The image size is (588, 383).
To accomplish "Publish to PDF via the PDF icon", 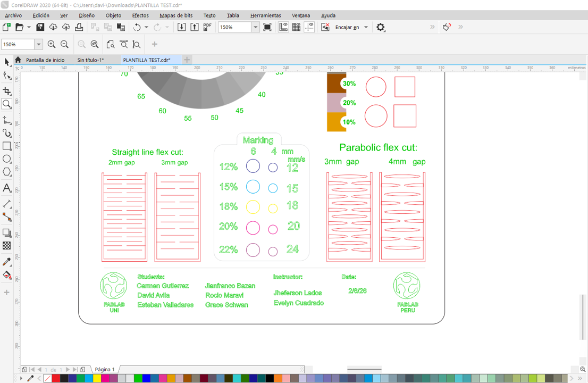I will pyautogui.click(x=207, y=27).
